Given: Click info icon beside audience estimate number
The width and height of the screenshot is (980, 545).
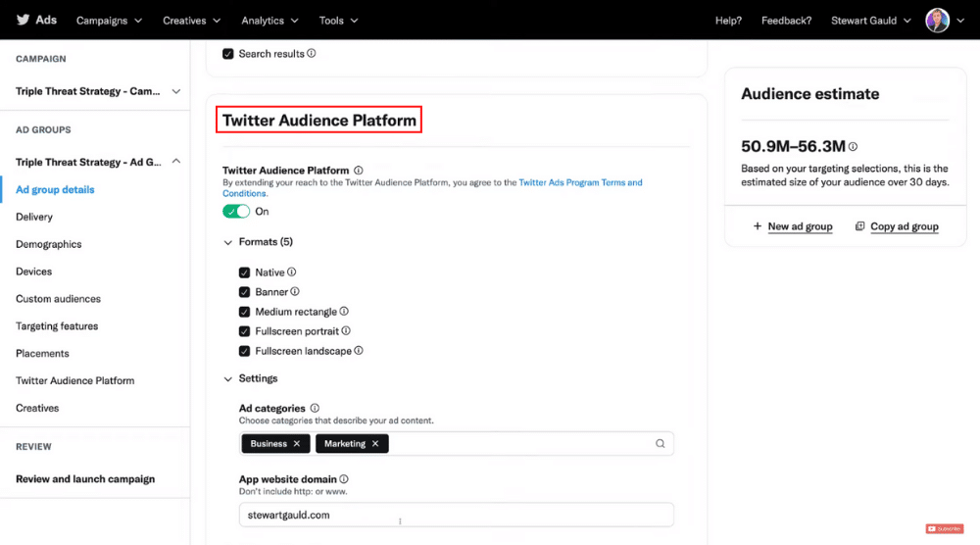Looking at the screenshot, I should coord(854,146).
